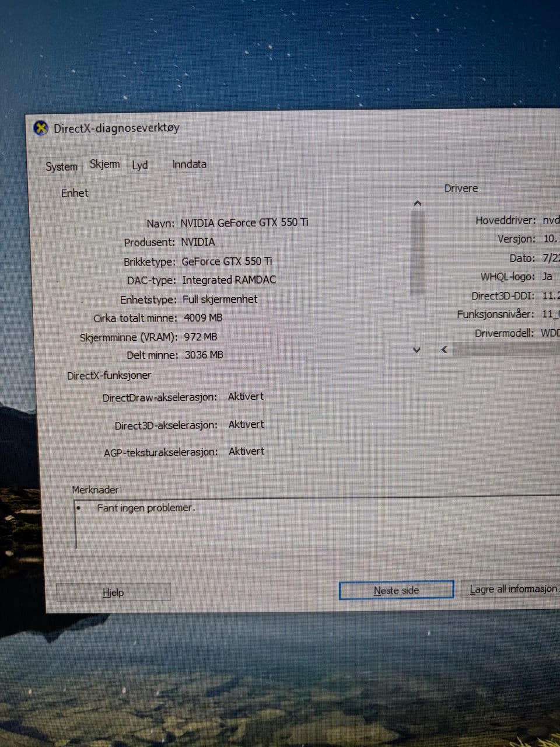Click the DirectX-funksjoner group heading

point(109,375)
